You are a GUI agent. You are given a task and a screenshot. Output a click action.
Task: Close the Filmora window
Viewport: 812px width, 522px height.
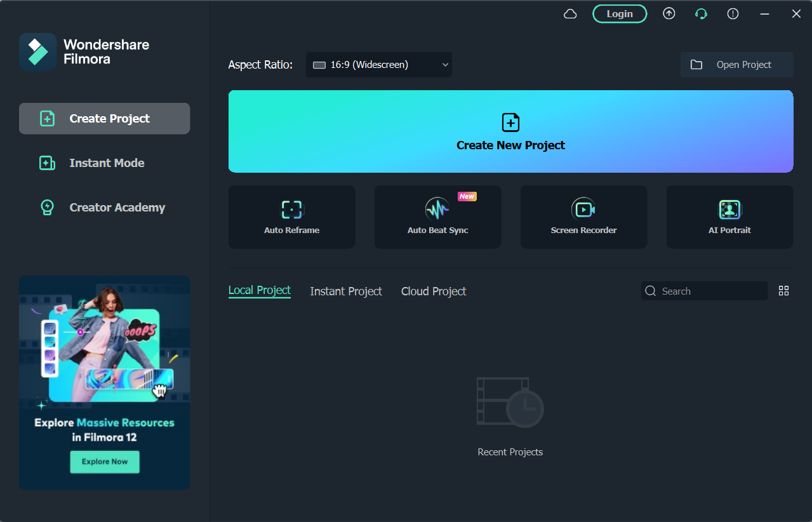click(x=796, y=14)
